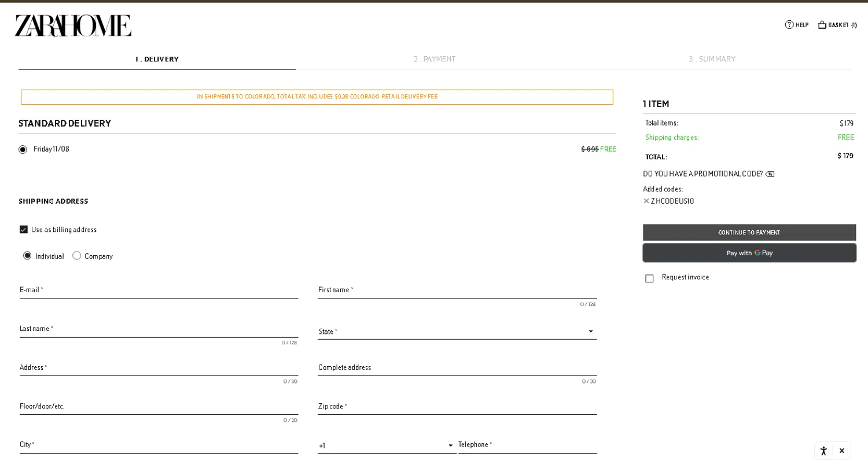The width and height of the screenshot is (868, 475).
Task: Select the Company radio option
Action: 77,256
